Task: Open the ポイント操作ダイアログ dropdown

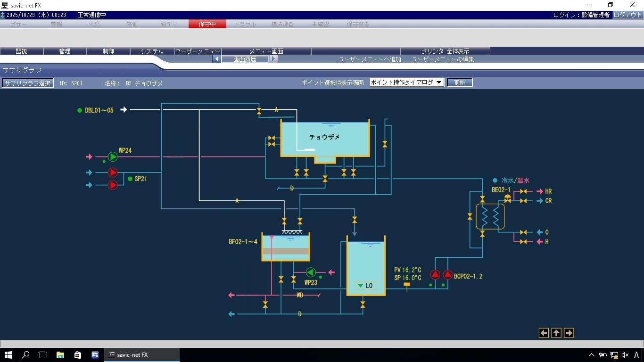Action: click(406, 82)
